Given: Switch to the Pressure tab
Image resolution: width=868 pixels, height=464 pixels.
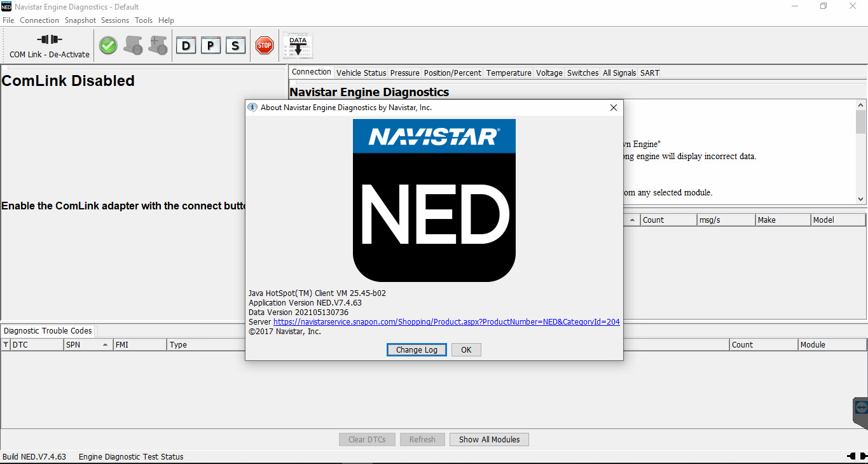Looking at the screenshot, I should [x=404, y=73].
